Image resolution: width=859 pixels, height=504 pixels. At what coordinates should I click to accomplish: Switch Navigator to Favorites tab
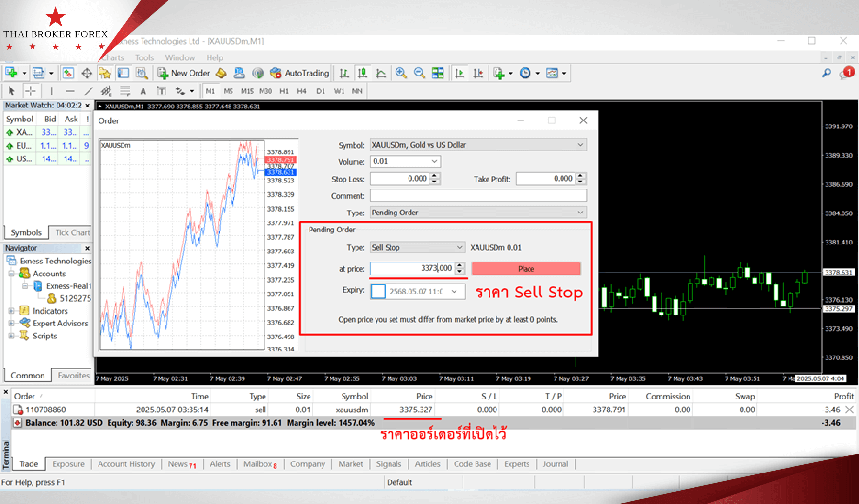[x=73, y=376]
